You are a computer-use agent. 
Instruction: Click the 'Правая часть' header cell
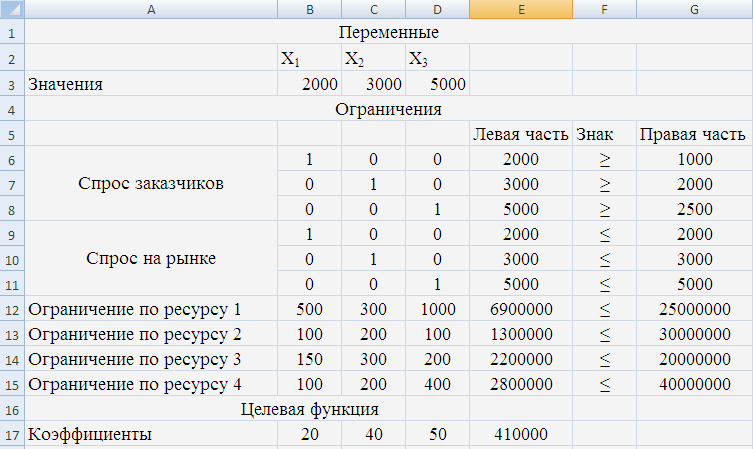click(694, 134)
